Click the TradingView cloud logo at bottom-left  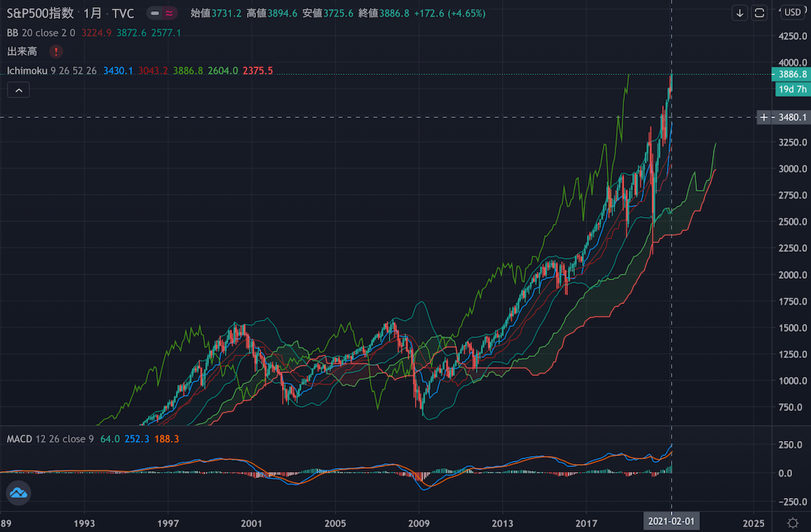[x=19, y=492]
